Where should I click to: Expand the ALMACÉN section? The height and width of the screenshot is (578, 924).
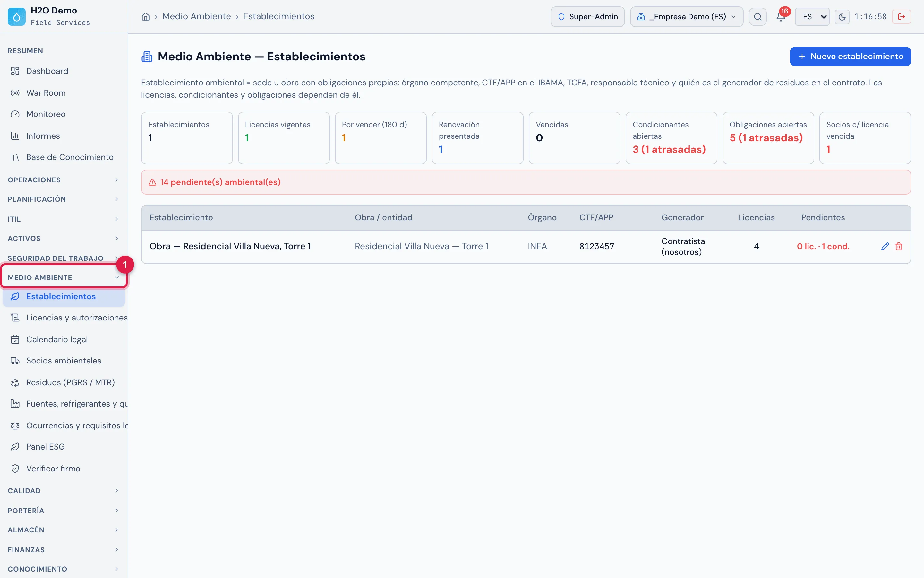coord(64,530)
